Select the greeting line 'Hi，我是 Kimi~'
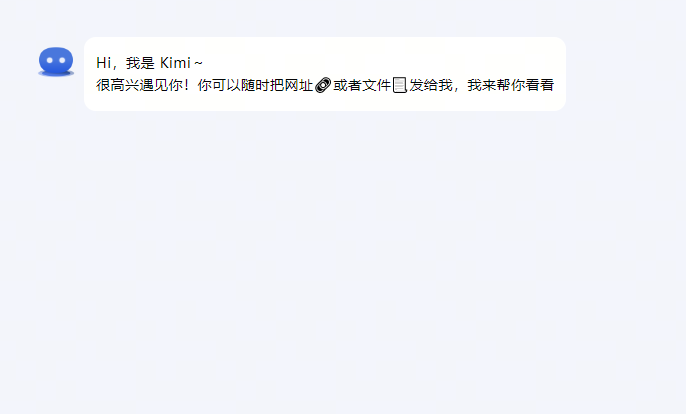 (149, 63)
